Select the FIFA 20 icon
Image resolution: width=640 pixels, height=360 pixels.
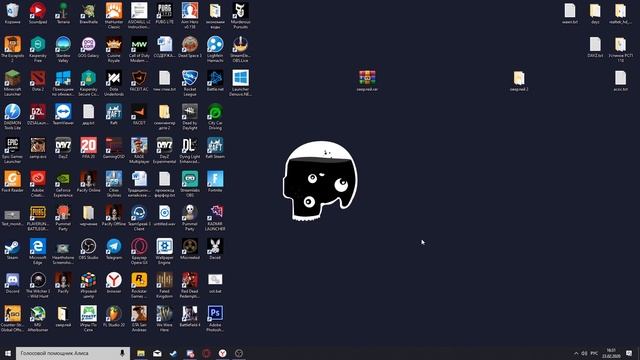88,149
